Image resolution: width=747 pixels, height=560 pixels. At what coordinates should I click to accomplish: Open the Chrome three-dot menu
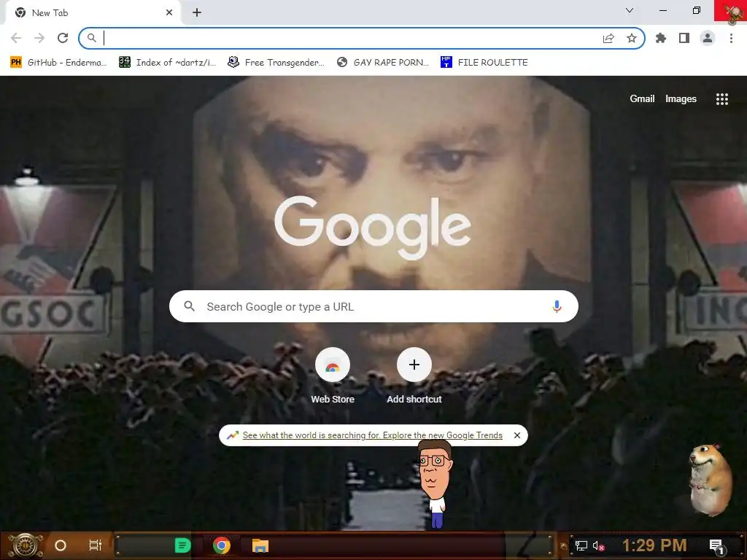[x=731, y=38]
